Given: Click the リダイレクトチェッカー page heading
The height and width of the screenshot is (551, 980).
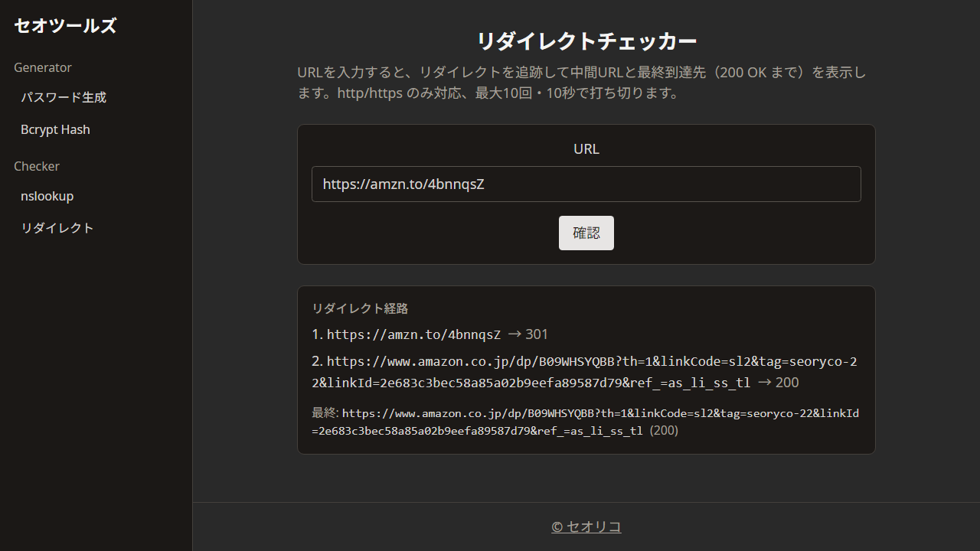Looking at the screenshot, I should (x=586, y=41).
